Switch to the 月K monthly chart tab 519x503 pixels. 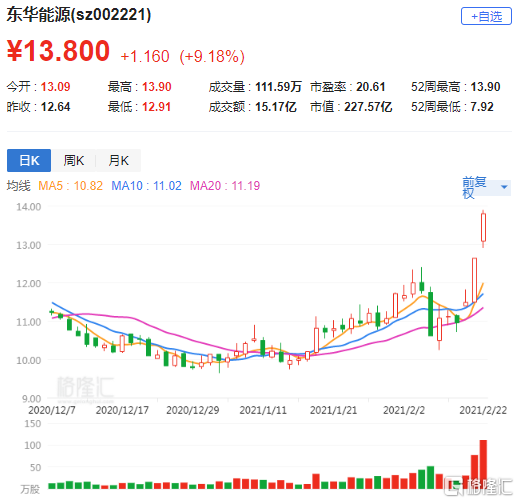tap(118, 160)
